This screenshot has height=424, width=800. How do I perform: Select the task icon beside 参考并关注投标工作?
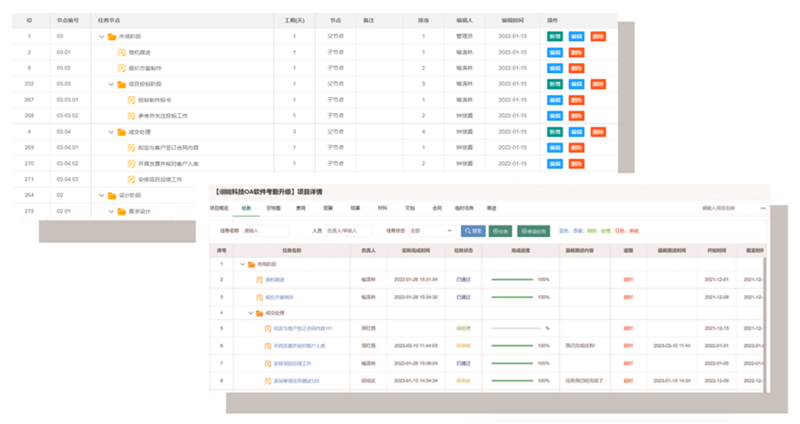[131, 116]
